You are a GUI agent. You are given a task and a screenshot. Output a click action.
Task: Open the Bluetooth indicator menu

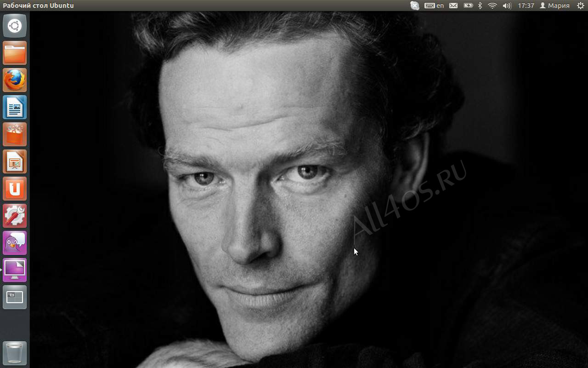[480, 6]
